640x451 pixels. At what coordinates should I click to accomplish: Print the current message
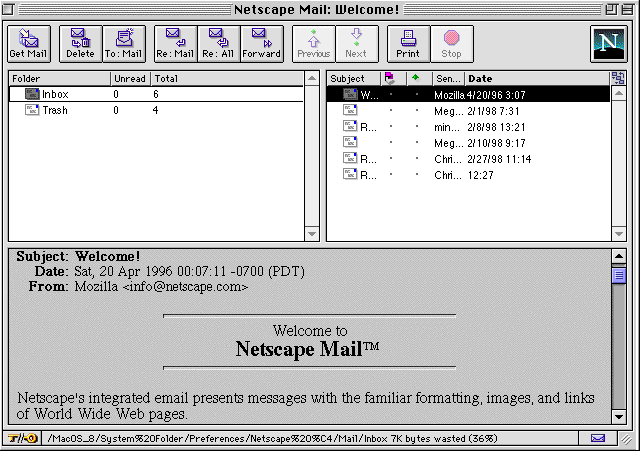tap(407, 43)
